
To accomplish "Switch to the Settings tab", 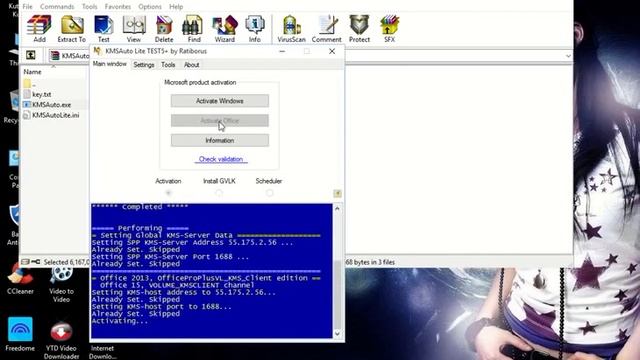I will point(144,65).
